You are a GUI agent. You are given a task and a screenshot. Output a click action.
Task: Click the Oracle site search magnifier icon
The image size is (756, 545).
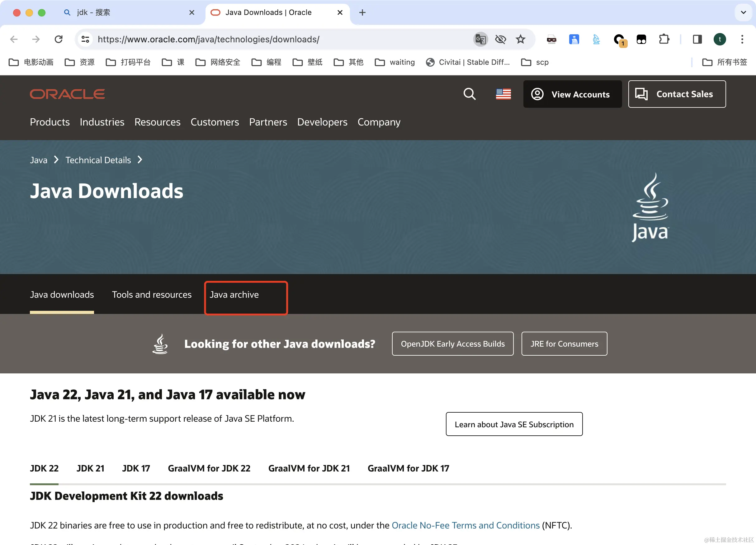click(x=469, y=94)
